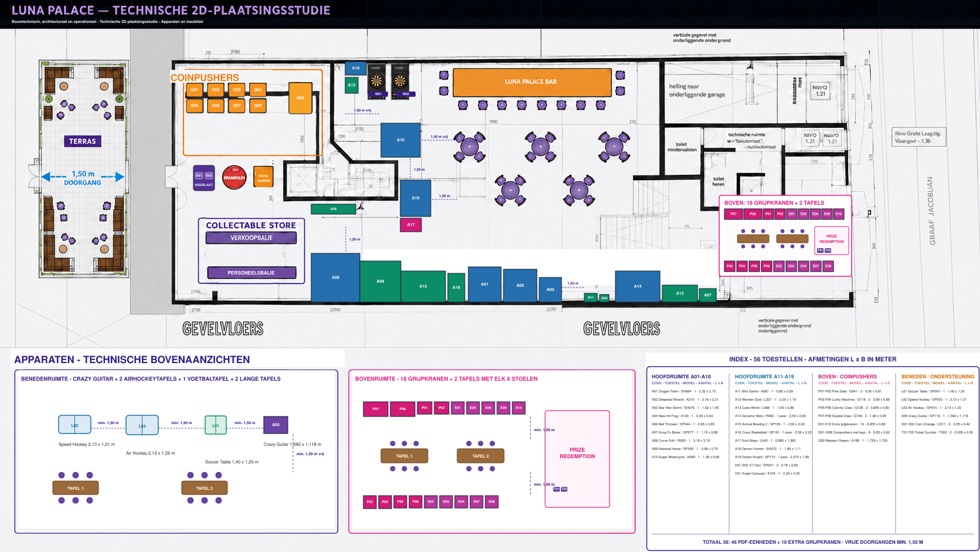Select the orange Foto-cabine block
This screenshot has height=552, width=980.
pos(264,177)
